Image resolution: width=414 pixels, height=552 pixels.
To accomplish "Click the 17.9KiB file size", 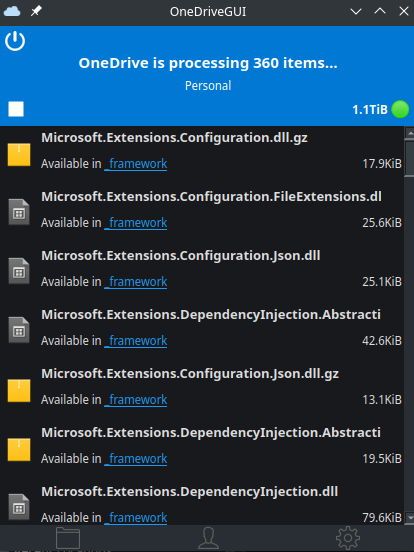I will pyautogui.click(x=382, y=164).
